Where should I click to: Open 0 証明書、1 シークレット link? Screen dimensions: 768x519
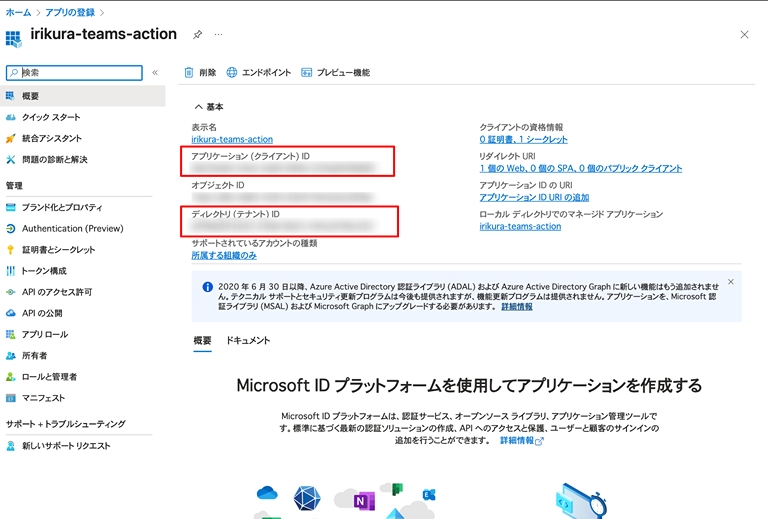pos(524,140)
